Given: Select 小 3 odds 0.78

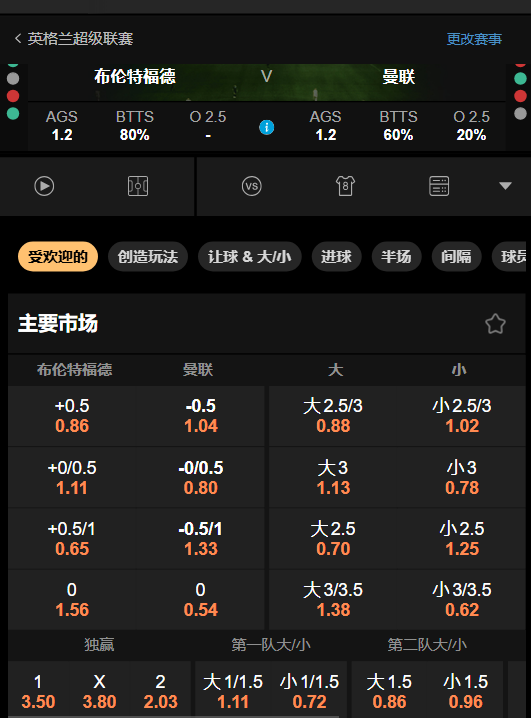Looking at the screenshot, I should [462, 478].
